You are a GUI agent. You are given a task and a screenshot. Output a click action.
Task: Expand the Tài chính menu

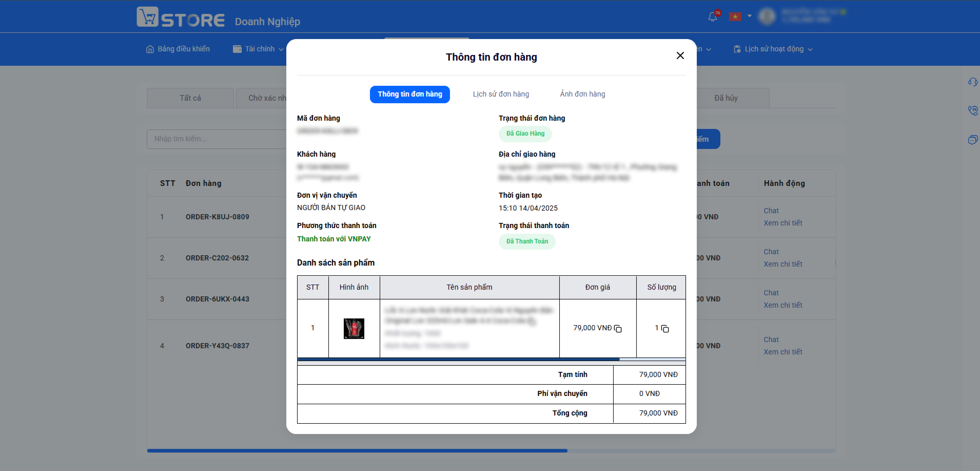coord(258,49)
